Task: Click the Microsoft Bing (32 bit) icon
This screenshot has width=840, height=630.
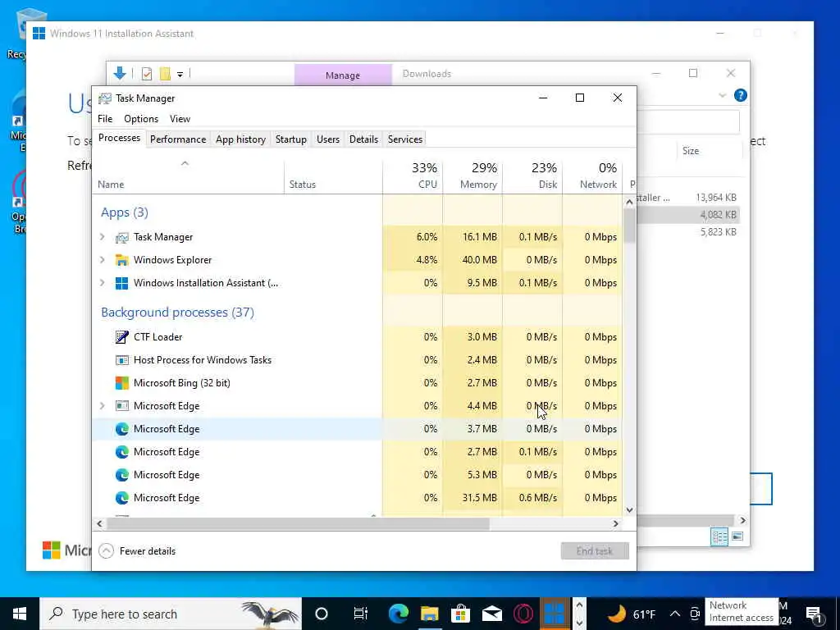Action: [122, 383]
